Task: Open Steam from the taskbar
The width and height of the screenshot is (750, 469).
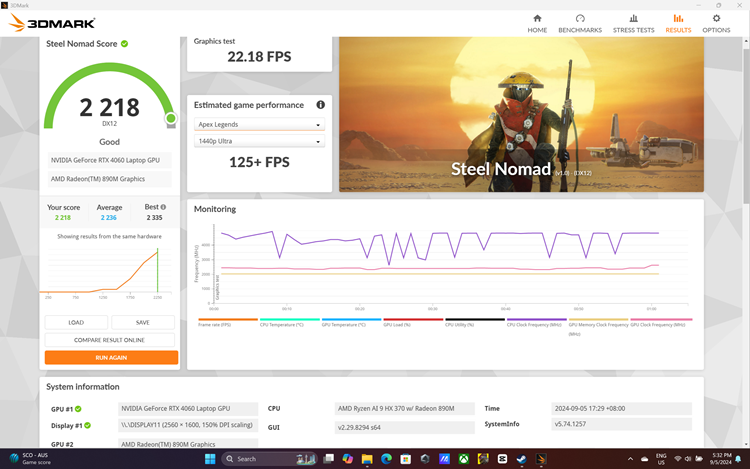Action: coord(521,459)
